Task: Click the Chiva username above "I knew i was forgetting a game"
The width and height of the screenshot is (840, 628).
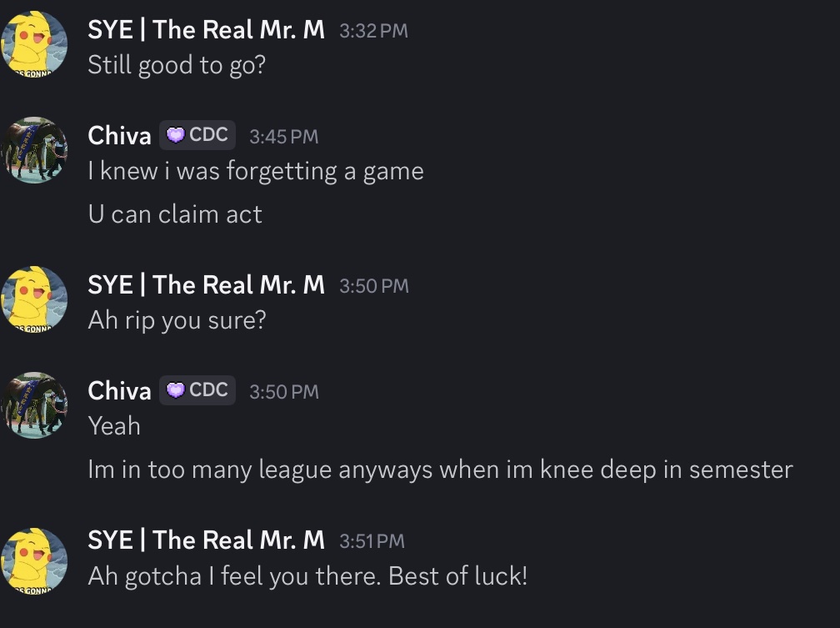Action: [119, 135]
